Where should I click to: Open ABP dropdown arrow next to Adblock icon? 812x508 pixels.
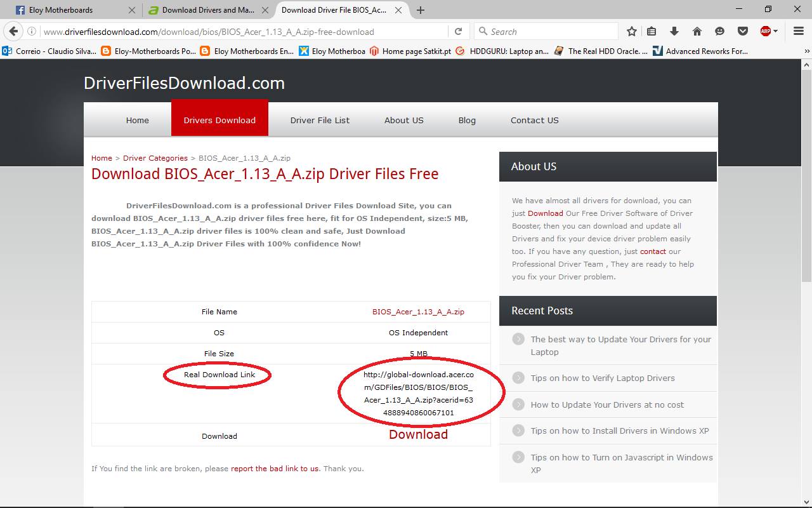(x=775, y=31)
